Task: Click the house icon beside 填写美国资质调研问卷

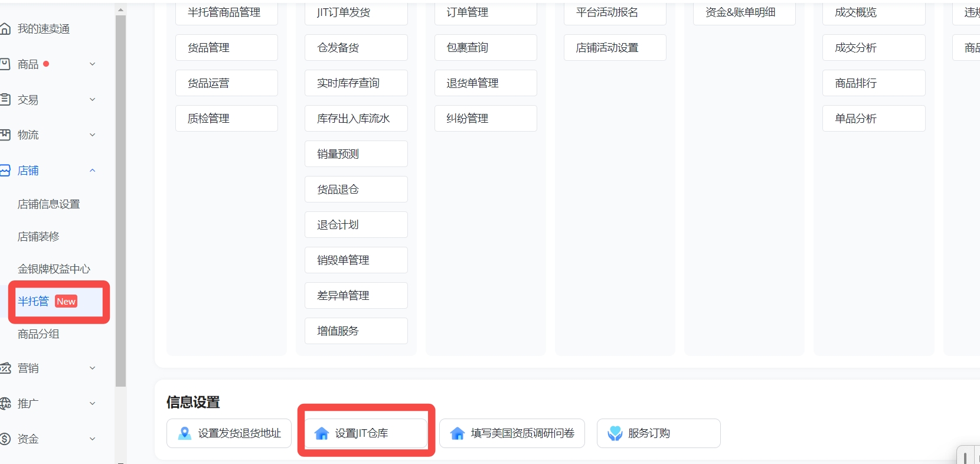Action: (458, 433)
